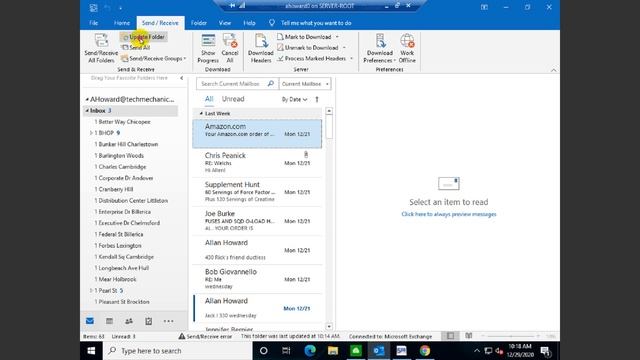Image resolution: width=640 pixels, height=360 pixels.
Task: Open Google Chrome from taskbar
Action: tap(424, 351)
